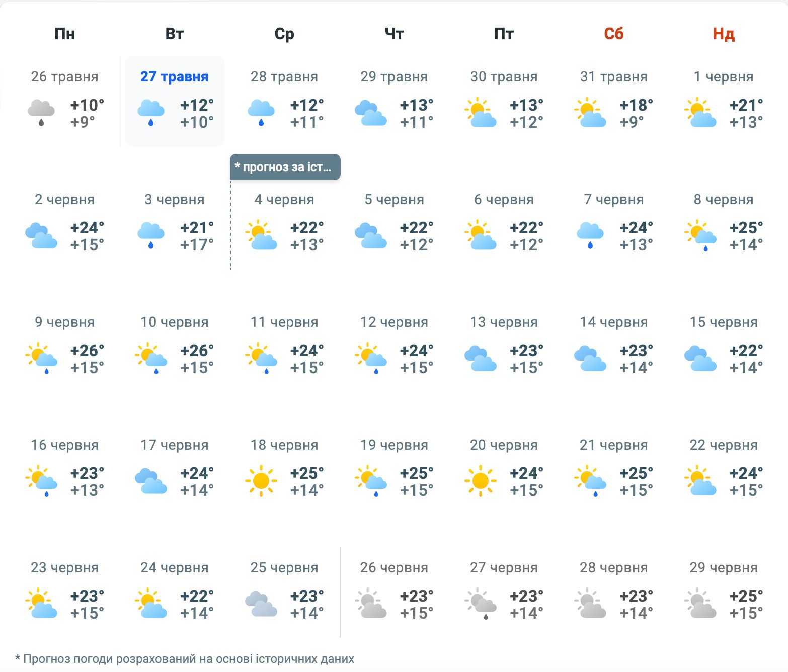The height and width of the screenshot is (672, 788).
Task: Click the Нд weekend column header
Action: pyautogui.click(x=723, y=34)
